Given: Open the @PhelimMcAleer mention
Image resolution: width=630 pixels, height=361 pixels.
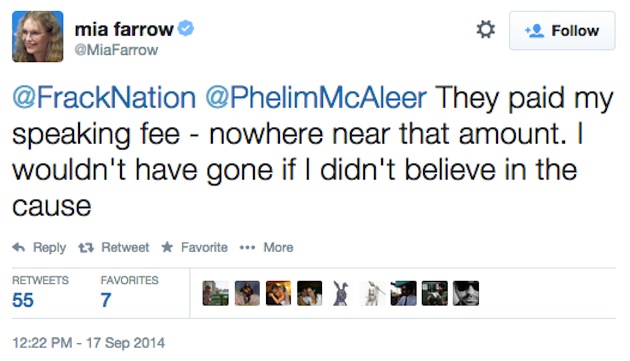Looking at the screenshot, I should tap(316, 98).
